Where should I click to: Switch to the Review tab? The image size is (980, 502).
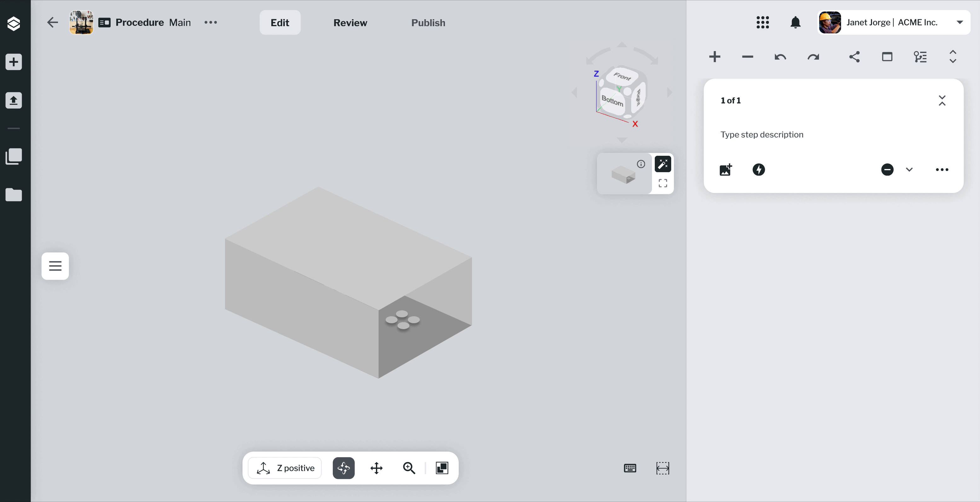tap(350, 23)
